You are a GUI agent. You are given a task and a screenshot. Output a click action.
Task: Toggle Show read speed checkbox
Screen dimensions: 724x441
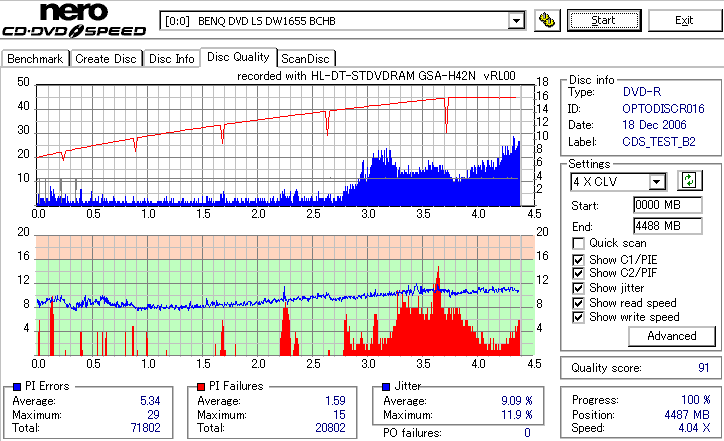click(578, 303)
